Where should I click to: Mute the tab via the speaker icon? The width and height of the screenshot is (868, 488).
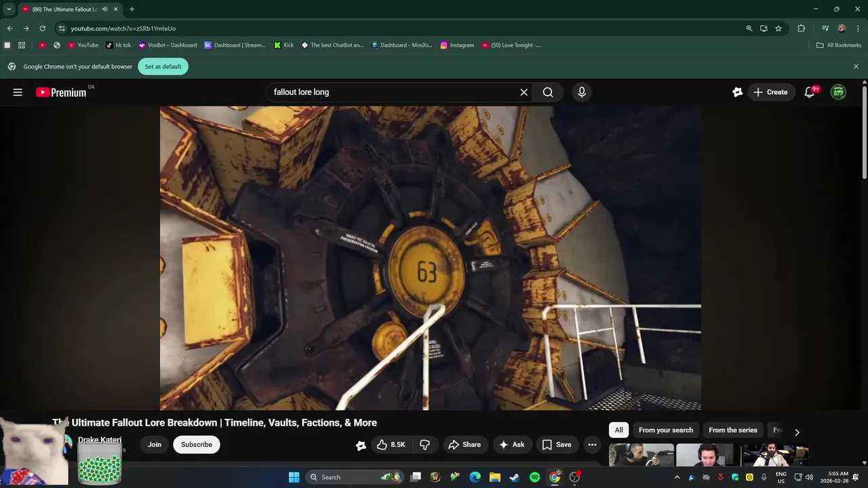[x=105, y=9]
